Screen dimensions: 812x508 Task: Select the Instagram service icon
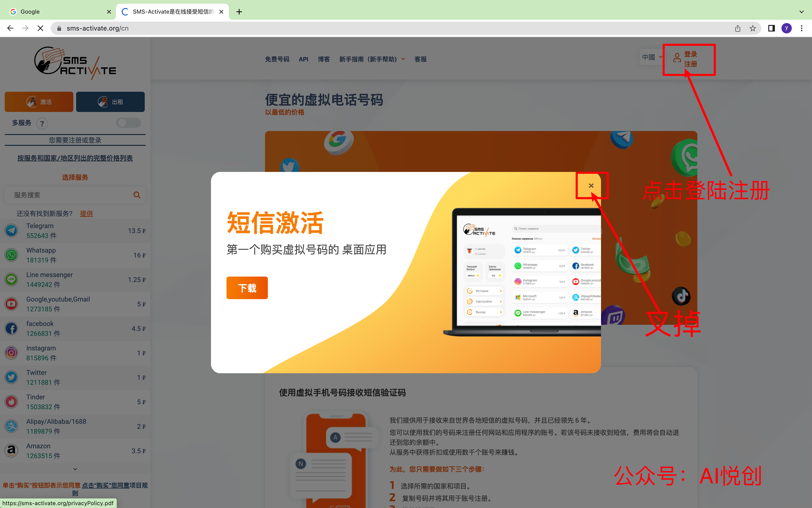point(12,353)
